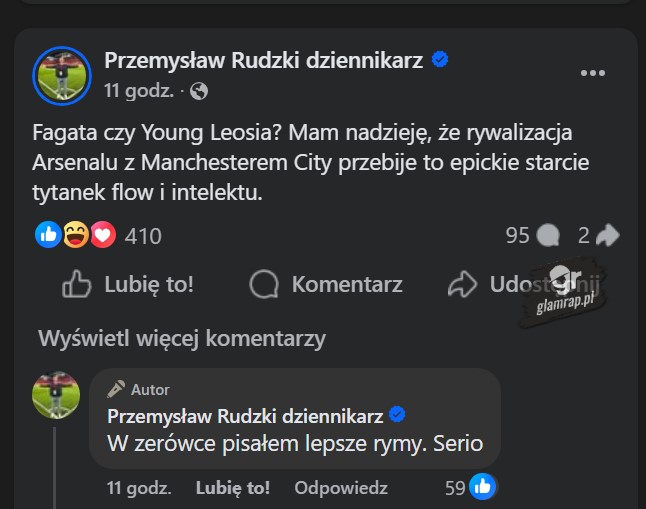
Task: Click the 2 shares arrow icon
Action: coord(606,235)
